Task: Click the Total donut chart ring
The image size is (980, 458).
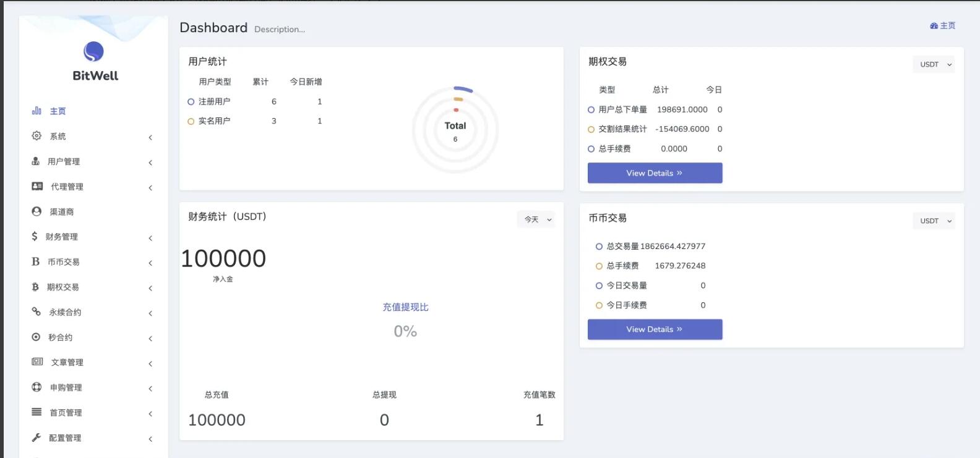Action: tap(463, 89)
